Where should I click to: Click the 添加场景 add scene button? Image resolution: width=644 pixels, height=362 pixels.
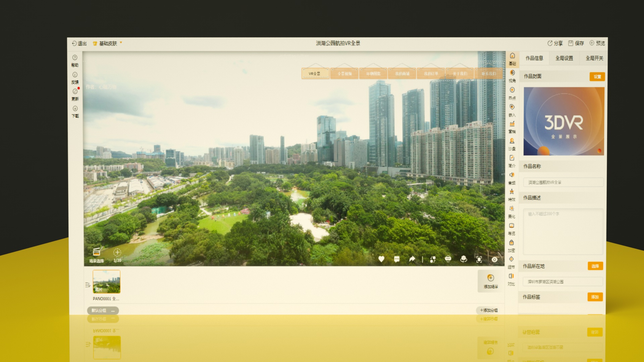pyautogui.click(x=491, y=281)
